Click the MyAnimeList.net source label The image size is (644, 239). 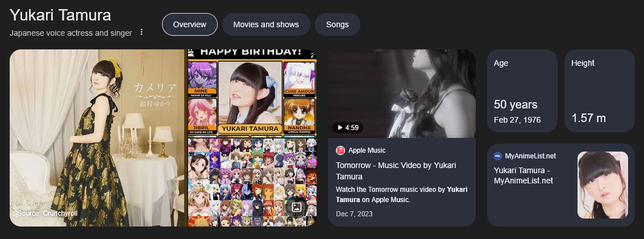530,156
